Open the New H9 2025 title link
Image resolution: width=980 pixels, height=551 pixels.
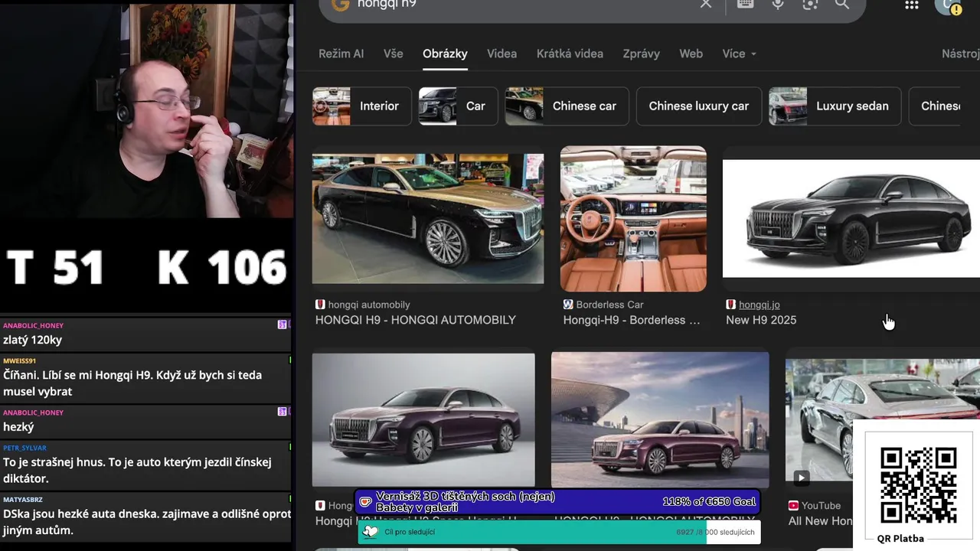[x=761, y=320]
